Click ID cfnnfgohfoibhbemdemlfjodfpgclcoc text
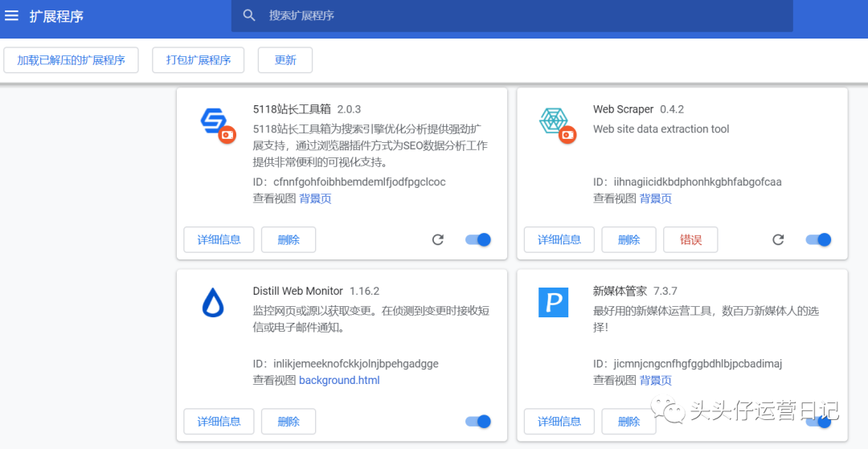 [350, 182]
